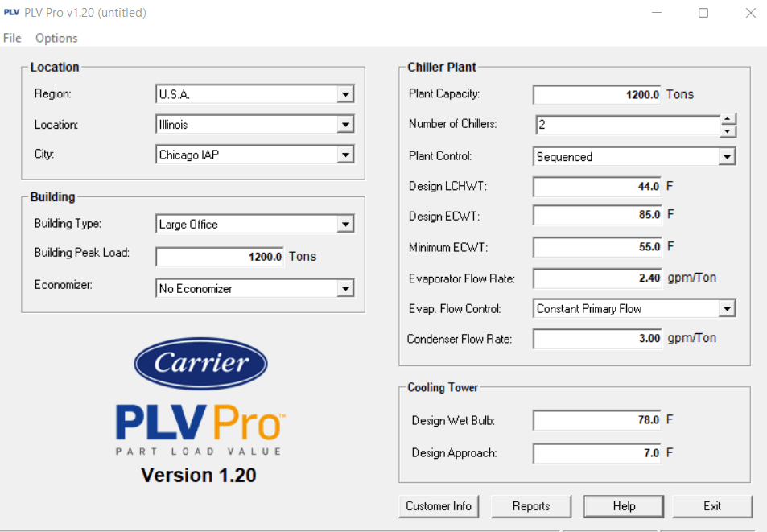Viewport: 767px width, 532px height.
Task: Select the Design Wet Bulb value field
Action: (596, 420)
